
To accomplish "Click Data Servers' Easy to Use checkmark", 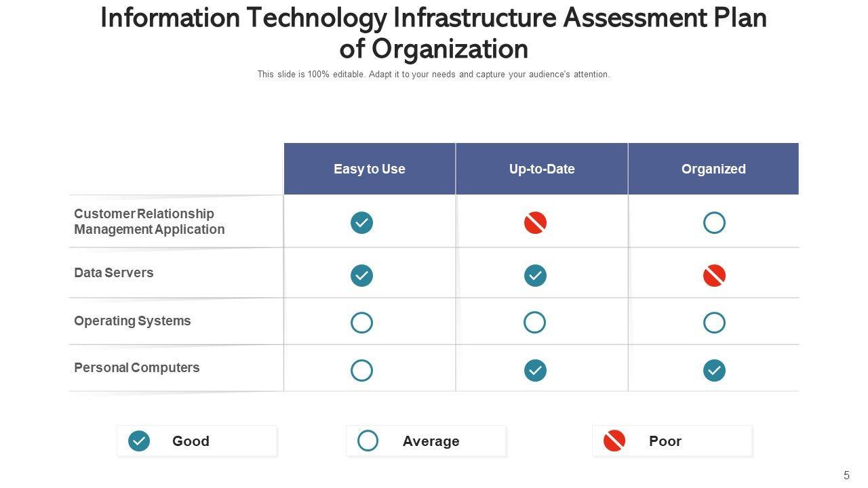I will coord(361,275).
